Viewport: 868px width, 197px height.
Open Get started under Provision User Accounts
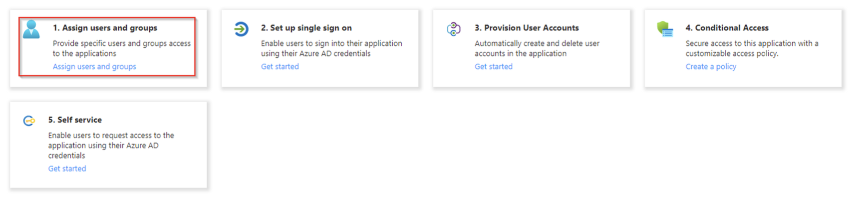pos(494,66)
